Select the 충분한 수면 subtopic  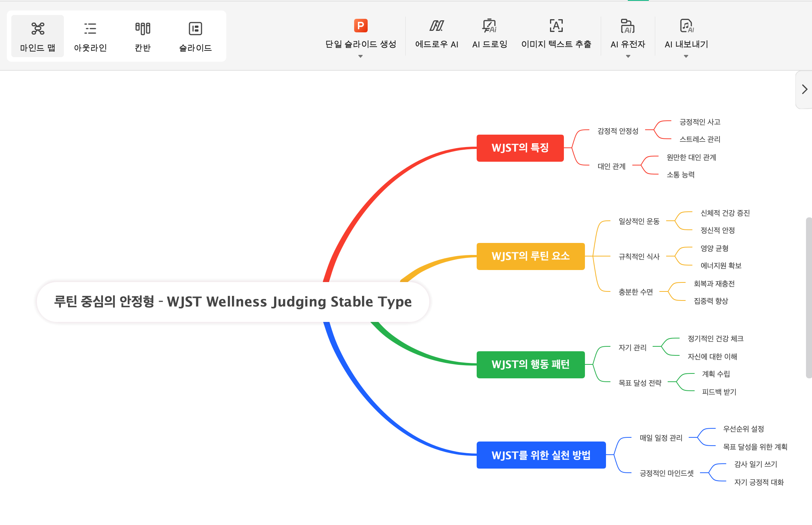(636, 292)
